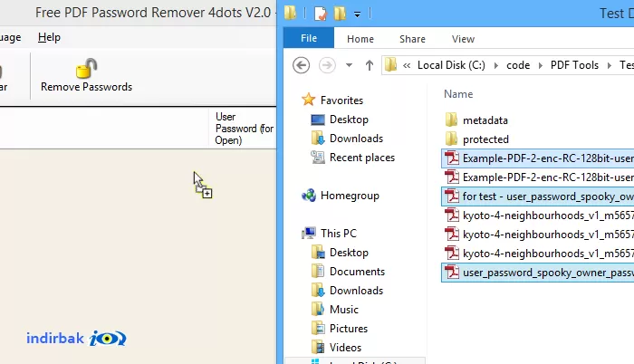Click the This PC computer icon
Viewport: 634px width, 364px height.
tap(310, 234)
